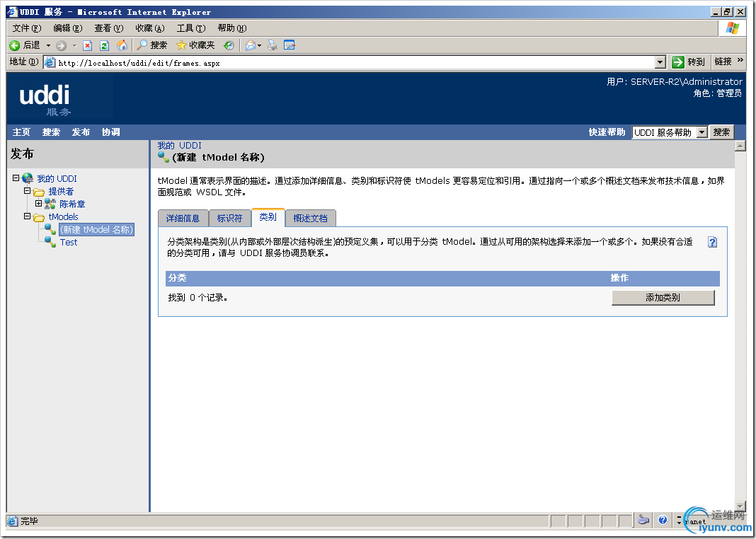Image resolution: width=756 pixels, height=539 pixels.
Task: Open 搜索 in the UDDI navigation bar
Action: [51, 132]
